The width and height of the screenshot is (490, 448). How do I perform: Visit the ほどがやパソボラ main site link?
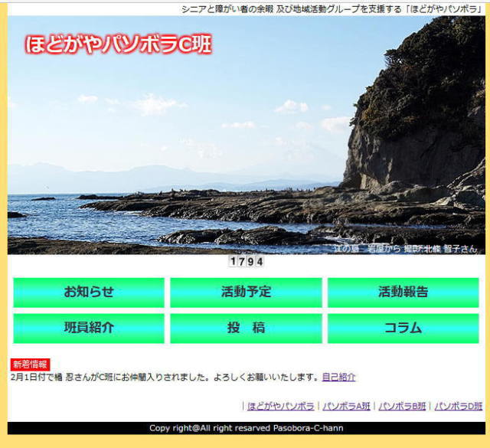tap(281, 406)
